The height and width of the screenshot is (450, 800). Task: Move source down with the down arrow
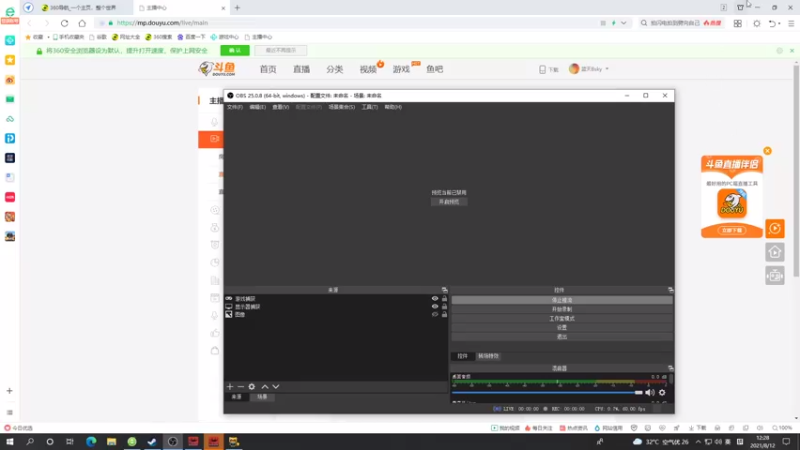[276, 387]
